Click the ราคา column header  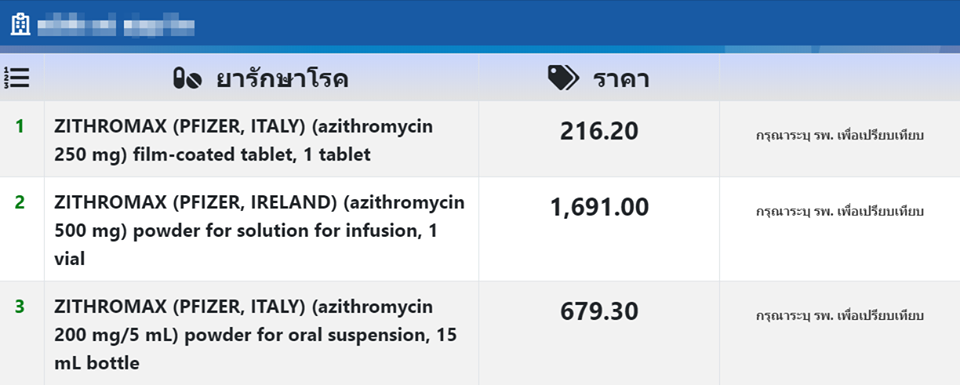pos(599,77)
